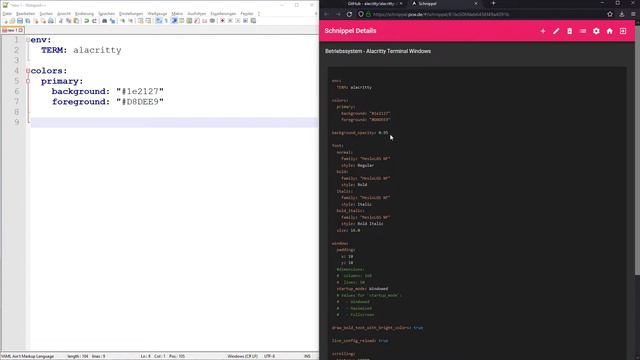Open the Sprachen menu
This screenshot has width=640, height=360.
click(106, 13)
